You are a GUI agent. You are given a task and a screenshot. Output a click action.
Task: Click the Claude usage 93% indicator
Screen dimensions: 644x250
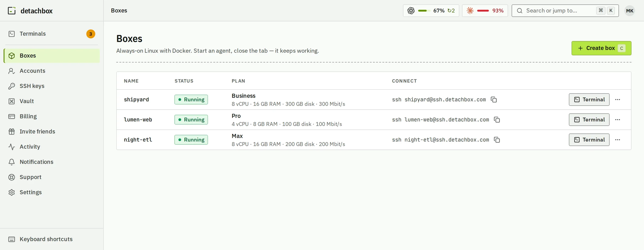485,11
